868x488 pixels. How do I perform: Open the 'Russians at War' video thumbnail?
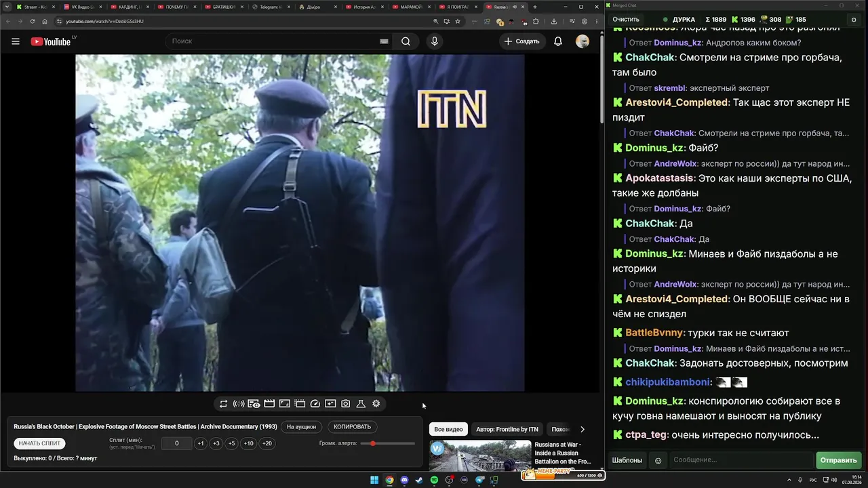pyautogui.click(x=480, y=456)
